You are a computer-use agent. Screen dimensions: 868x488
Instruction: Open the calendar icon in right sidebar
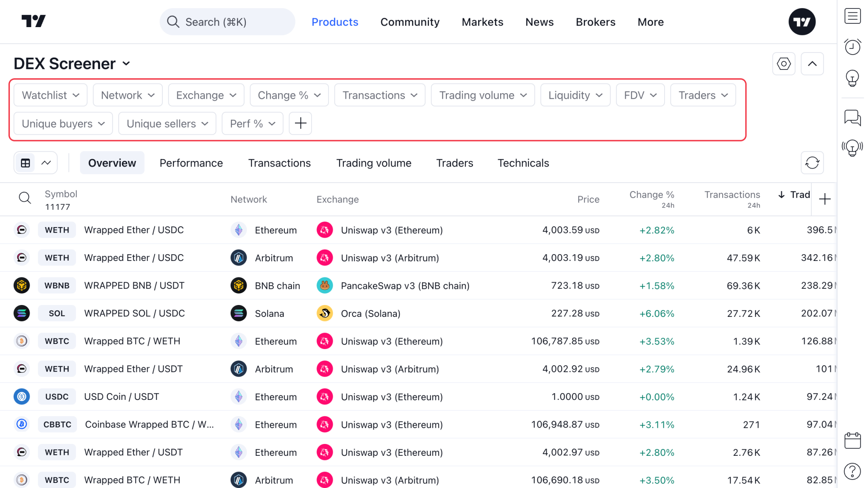tap(852, 441)
